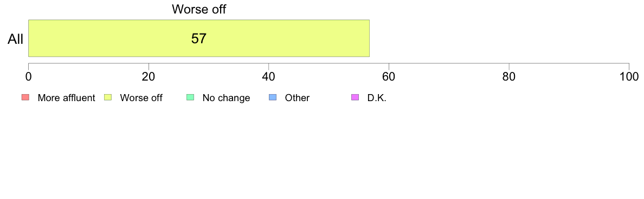This screenshot has width=644, height=199.
Task: Select the Other legend label
Action: coord(297,98)
